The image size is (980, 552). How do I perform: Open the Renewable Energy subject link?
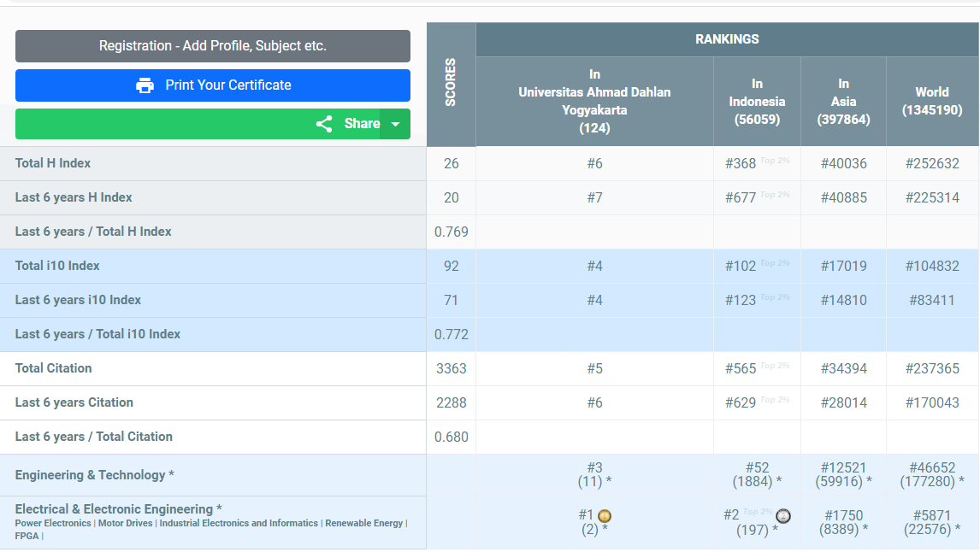point(363,523)
